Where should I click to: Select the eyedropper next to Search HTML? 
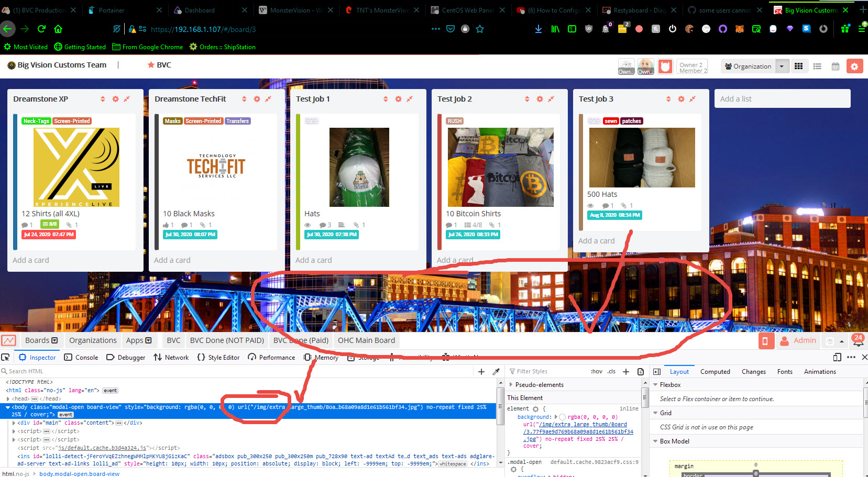tap(496, 371)
